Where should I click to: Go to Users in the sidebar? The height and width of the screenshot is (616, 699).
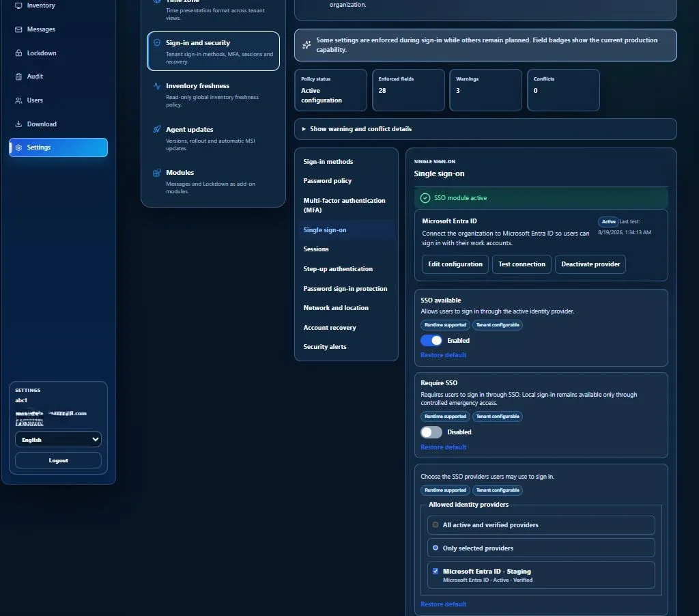(58, 100)
